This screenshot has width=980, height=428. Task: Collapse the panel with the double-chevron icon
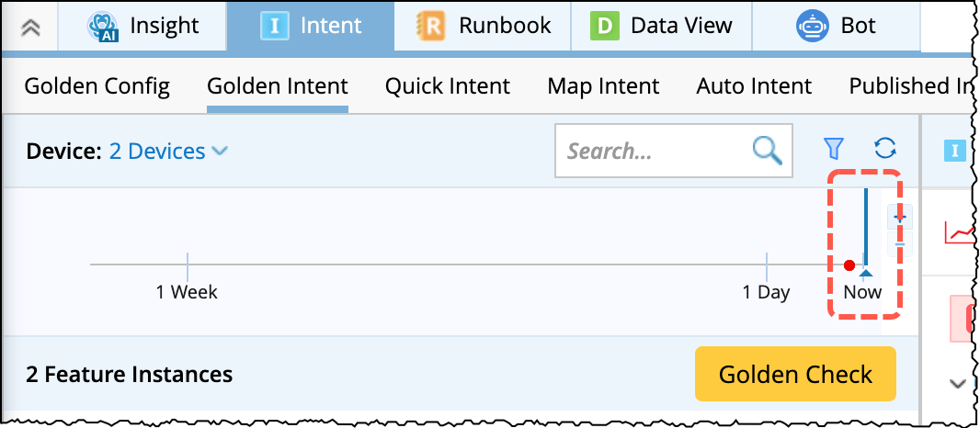click(30, 27)
